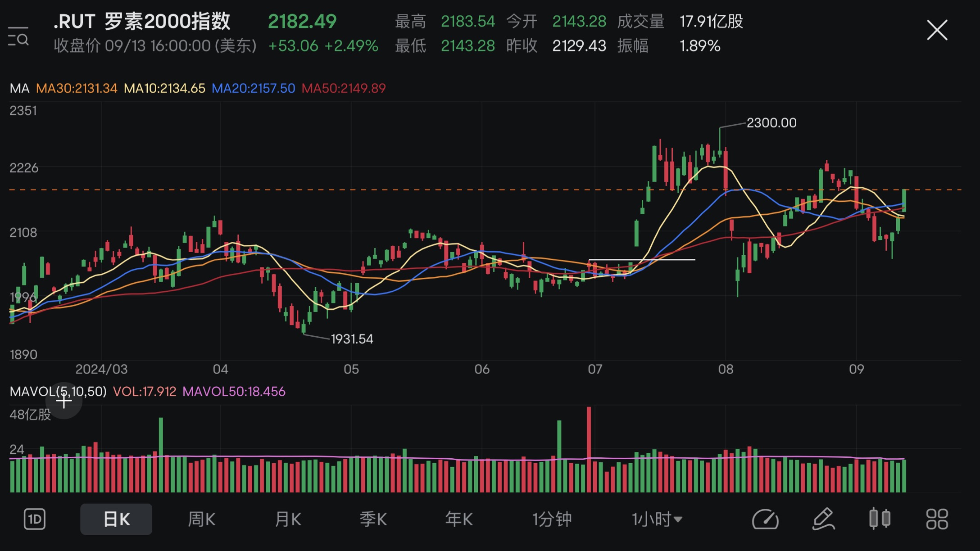
Task: Tap the 2300.00 peak price label
Action: click(771, 123)
